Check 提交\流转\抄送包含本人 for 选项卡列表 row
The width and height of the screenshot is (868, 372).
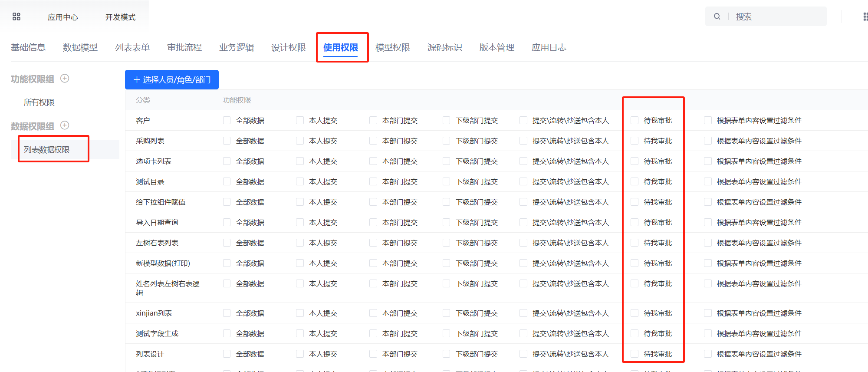523,161
